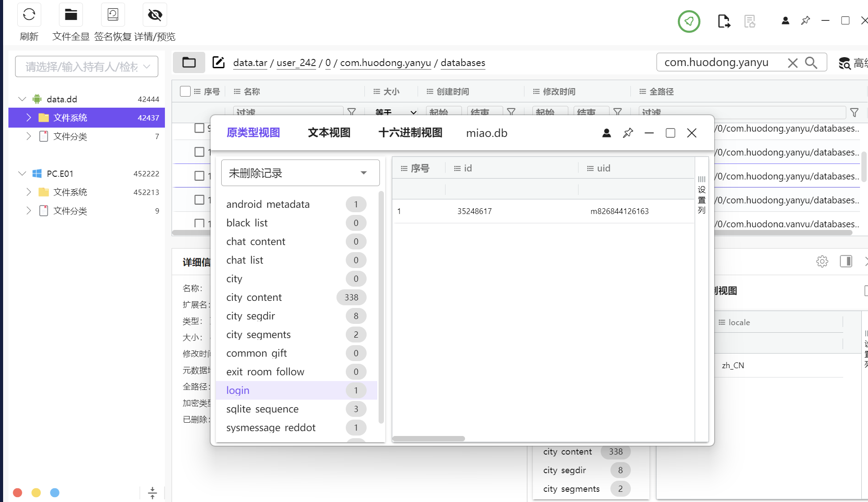Click the export document icon in top bar

click(x=723, y=21)
